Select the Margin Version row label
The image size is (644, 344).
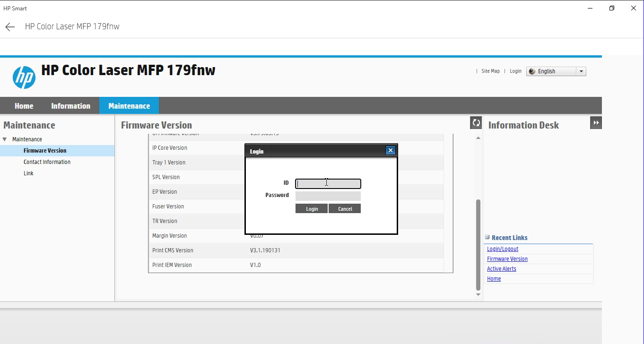(x=169, y=236)
